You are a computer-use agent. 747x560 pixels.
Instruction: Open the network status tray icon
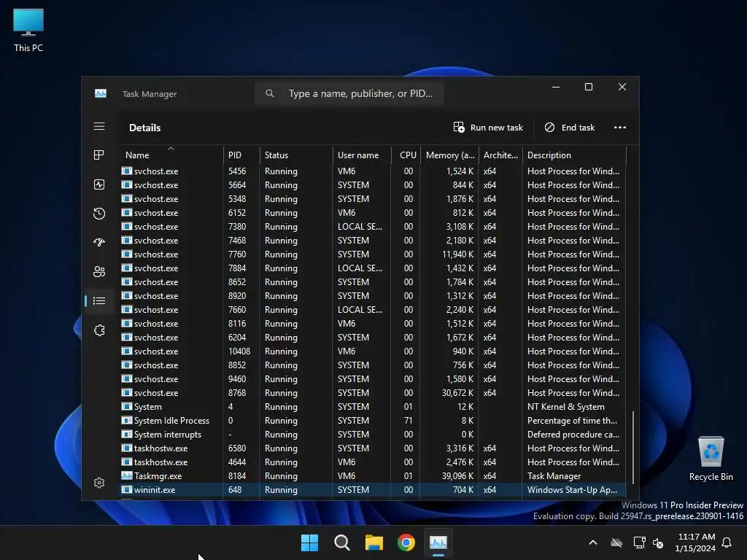click(639, 542)
